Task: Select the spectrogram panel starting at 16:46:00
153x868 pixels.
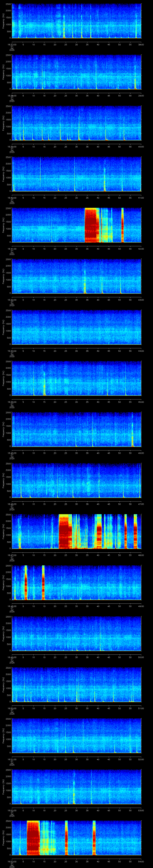Action: (x=77, y=481)
